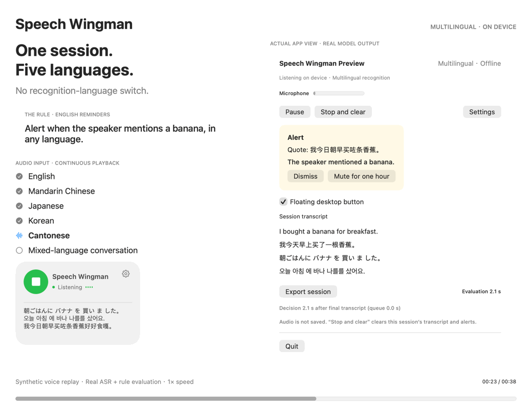Click the checkmark icon beside Korean
The height and width of the screenshot is (419, 532).
(x=19, y=221)
